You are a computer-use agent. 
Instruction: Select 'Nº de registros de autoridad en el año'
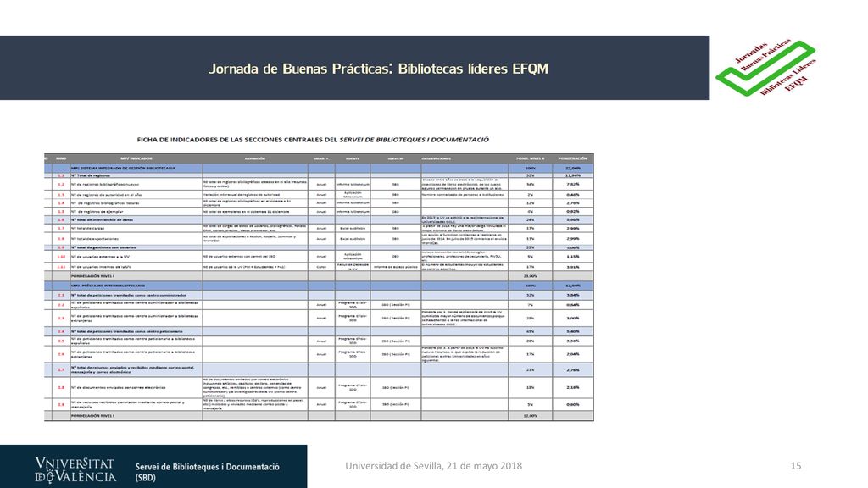(x=136, y=195)
